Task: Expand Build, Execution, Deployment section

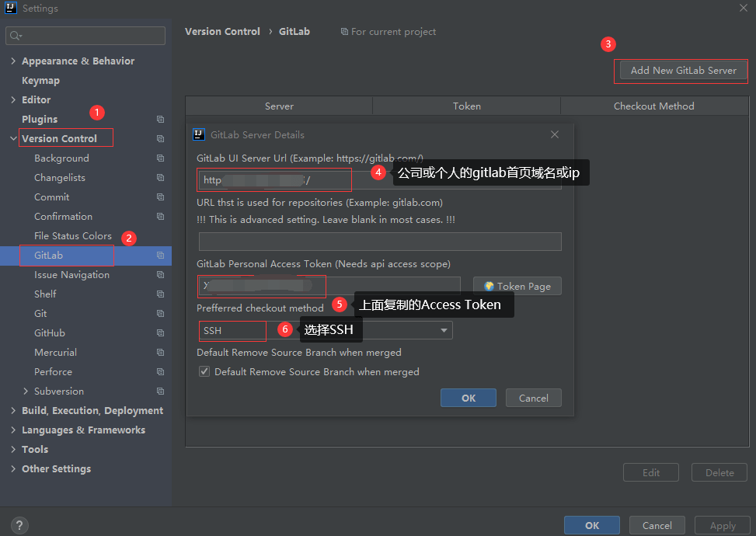Action: pos(13,411)
